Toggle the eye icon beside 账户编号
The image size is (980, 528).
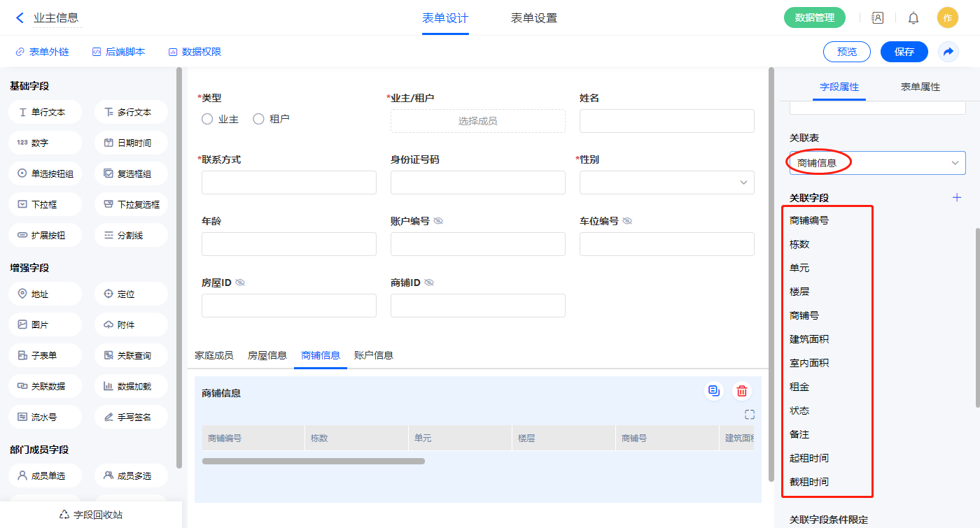pyautogui.click(x=438, y=221)
